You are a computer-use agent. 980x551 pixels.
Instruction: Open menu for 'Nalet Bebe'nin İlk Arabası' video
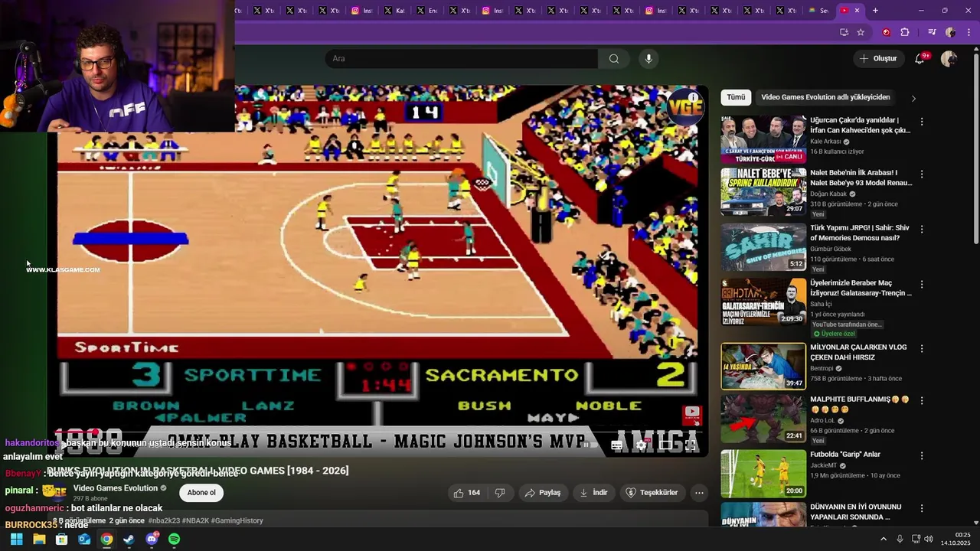(922, 174)
